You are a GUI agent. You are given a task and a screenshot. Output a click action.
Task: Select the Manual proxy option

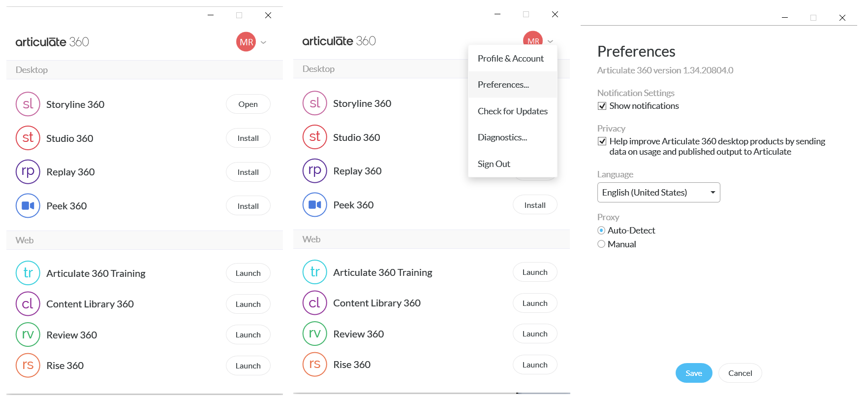(601, 244)
